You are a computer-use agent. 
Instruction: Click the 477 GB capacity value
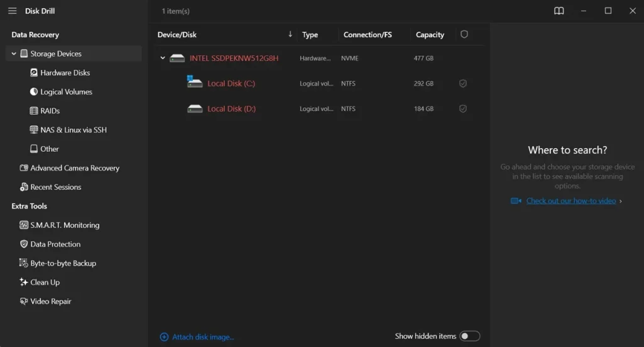coord(423,59)
